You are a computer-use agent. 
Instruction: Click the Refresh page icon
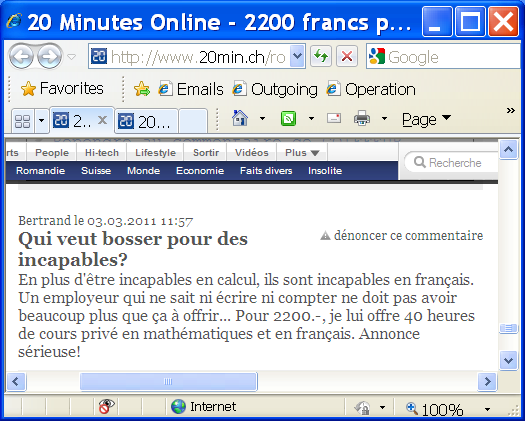pyautogui.click(x=321, y=56)
